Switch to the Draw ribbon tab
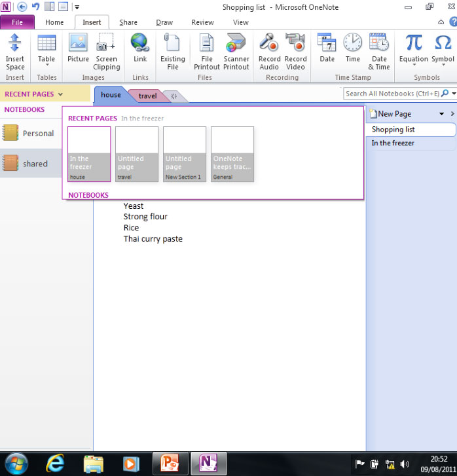 (x=164, y=22)
